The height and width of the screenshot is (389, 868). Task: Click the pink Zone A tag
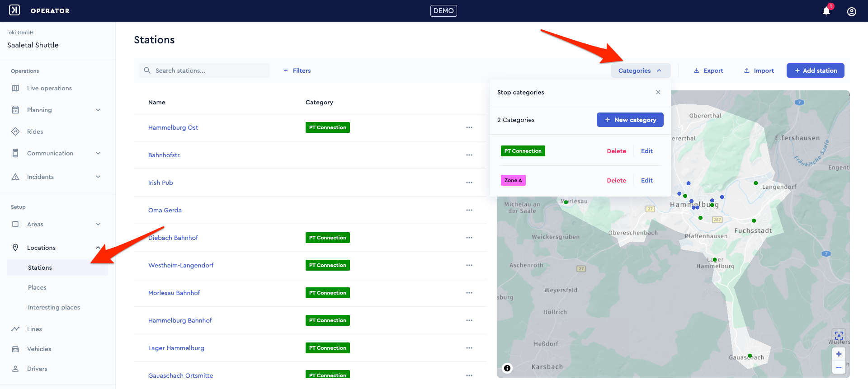[513, 180]
